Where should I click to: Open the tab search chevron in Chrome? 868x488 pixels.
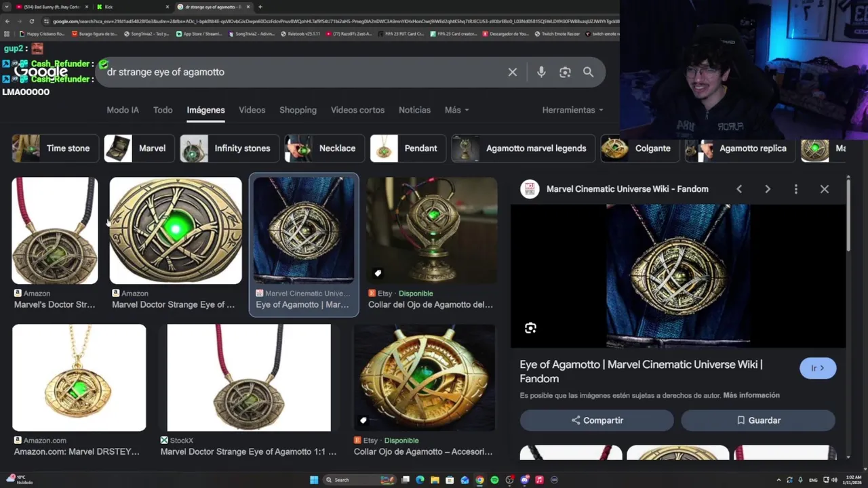point(5,7)
